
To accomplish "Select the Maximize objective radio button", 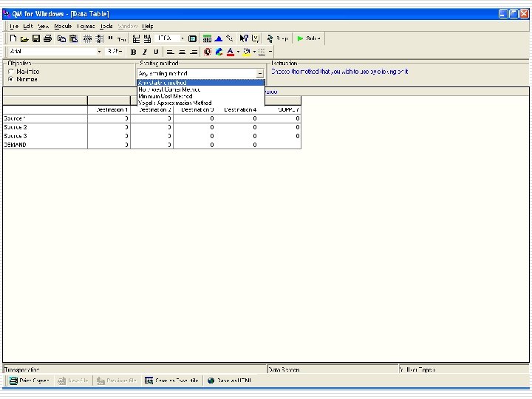I will [11, 72].
